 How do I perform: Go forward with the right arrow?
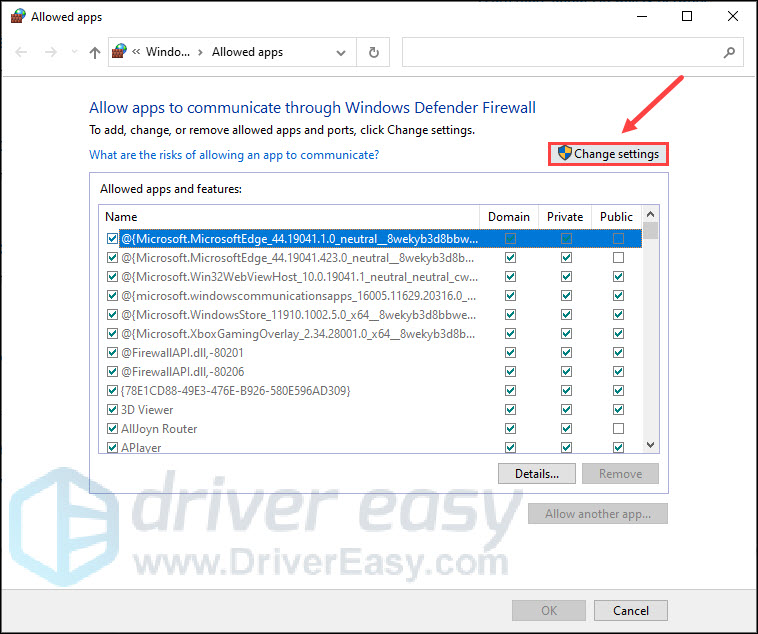pyautogui.click(x=51, y=52)
